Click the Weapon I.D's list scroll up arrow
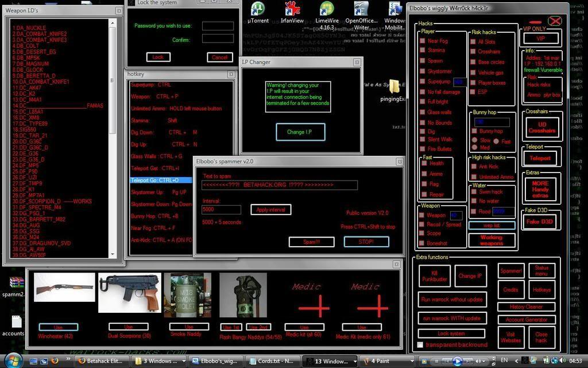This screenshot has width=588, height=368. 113,23
